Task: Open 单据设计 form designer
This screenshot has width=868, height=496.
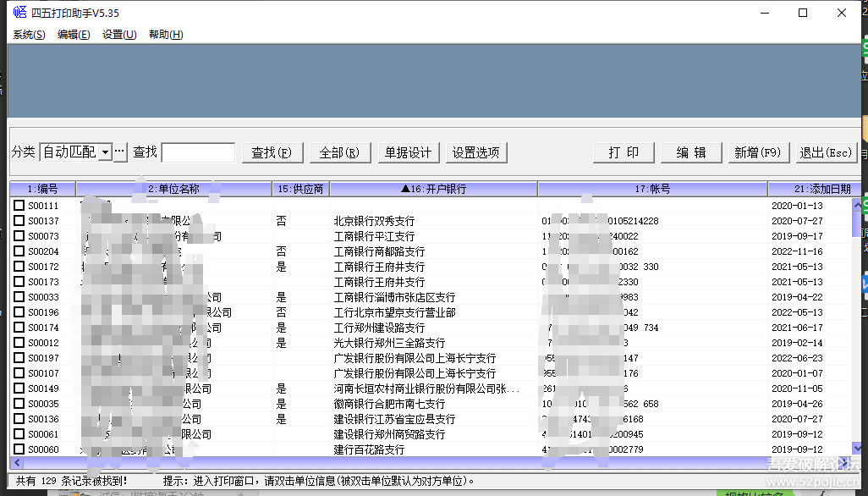Action: pos(409,152)
